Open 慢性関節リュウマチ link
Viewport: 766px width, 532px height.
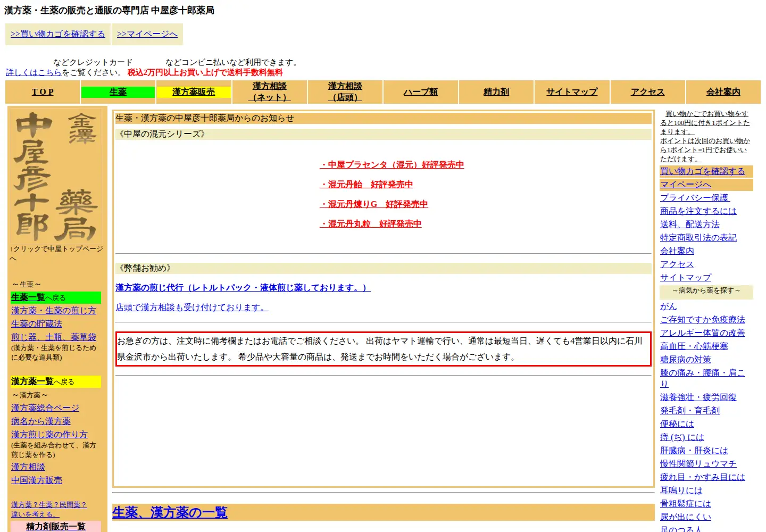click(x=698, y=464)
